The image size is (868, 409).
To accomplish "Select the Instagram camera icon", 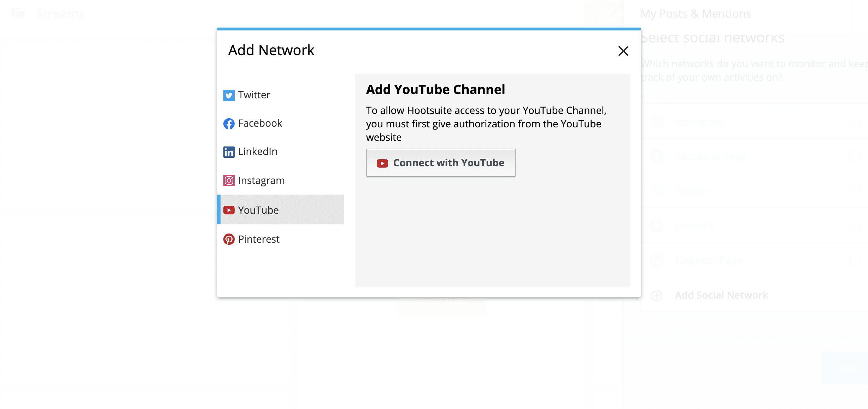I will 229,180.
